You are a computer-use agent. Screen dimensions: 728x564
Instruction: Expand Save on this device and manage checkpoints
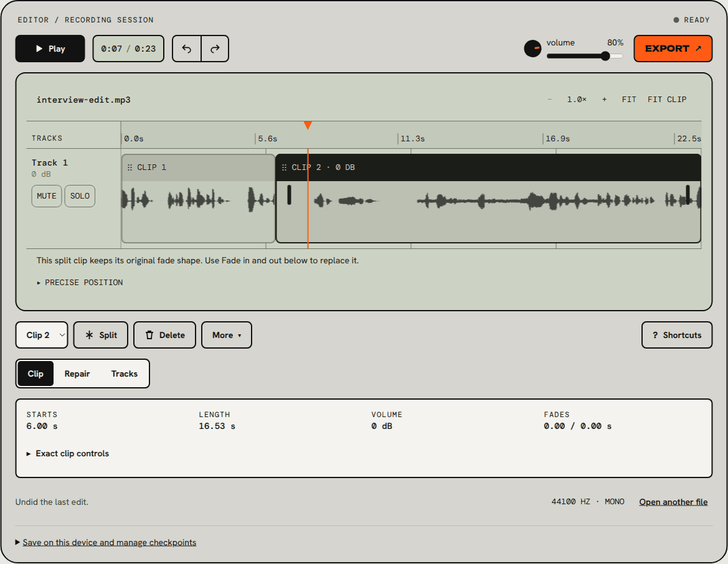[106, 542]
